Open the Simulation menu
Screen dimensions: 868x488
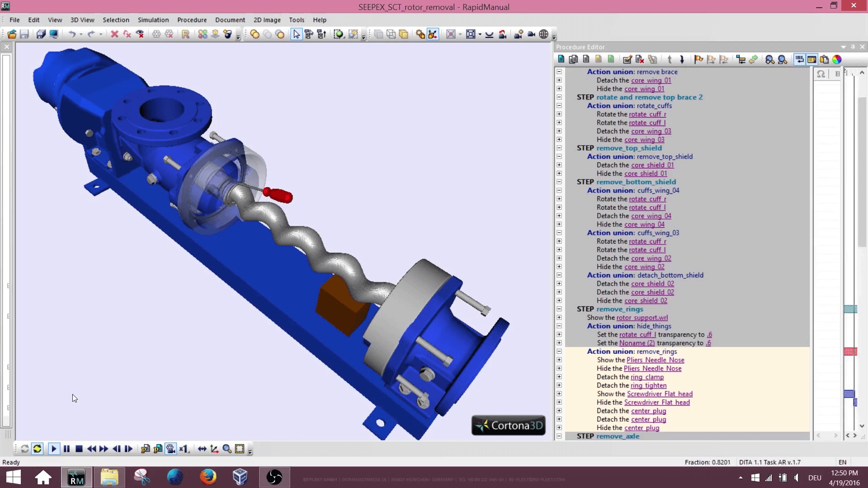pyautogui.click(x=153, y=19)
